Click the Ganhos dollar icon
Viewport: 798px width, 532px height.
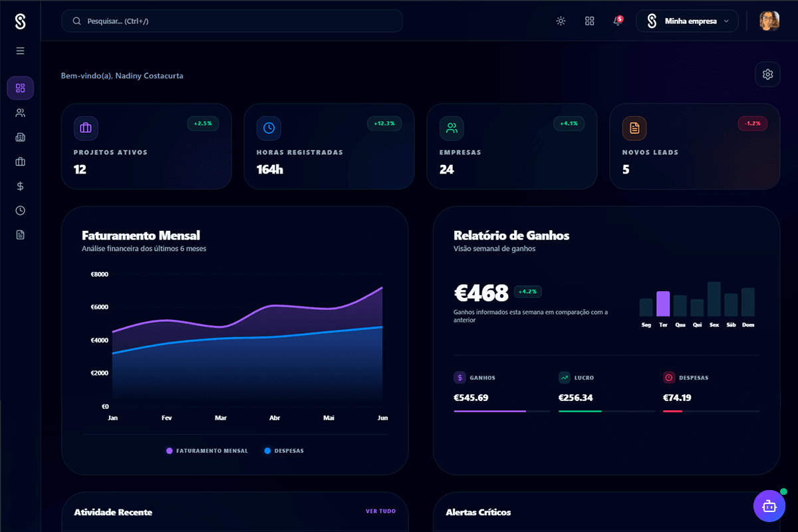coord(460,378)
